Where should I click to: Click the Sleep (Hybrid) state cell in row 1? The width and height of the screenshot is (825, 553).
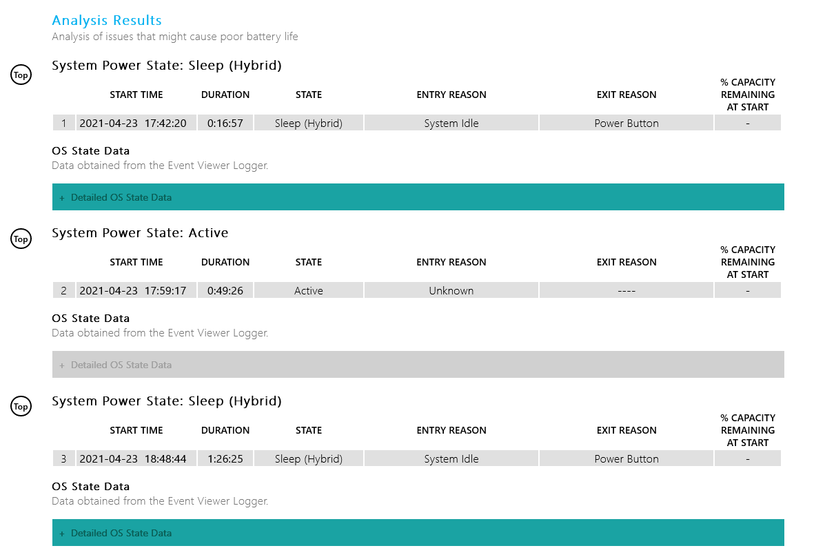click(308, 123)
